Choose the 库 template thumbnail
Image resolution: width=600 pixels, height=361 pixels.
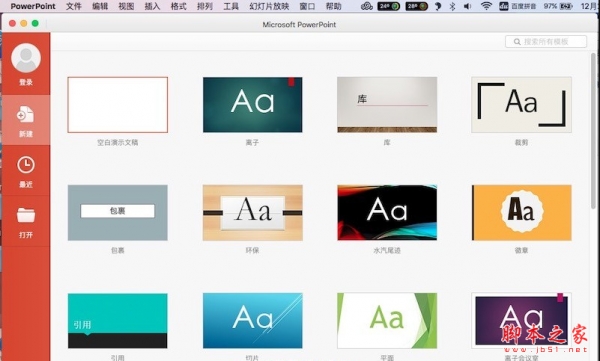pyautogui.click(x=387, y=105)
